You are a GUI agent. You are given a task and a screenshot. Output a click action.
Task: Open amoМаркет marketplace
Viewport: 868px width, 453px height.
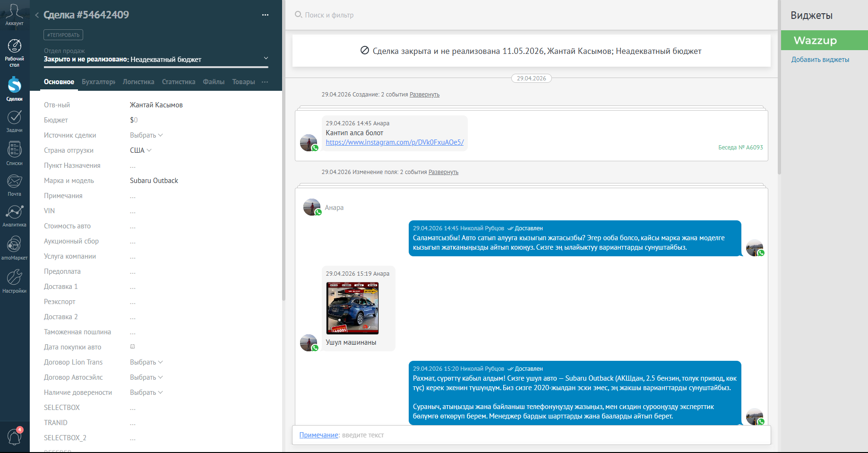14,248
